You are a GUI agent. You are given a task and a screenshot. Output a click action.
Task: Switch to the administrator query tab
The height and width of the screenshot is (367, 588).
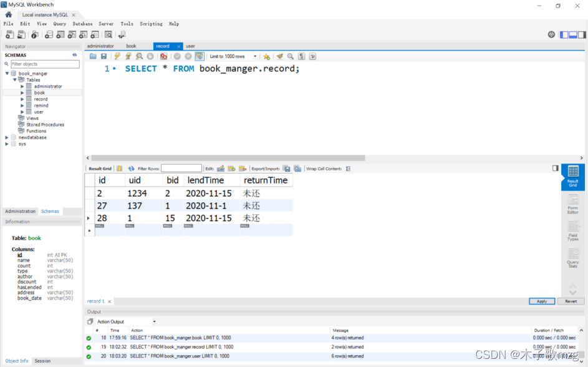(x=100, y=46)
